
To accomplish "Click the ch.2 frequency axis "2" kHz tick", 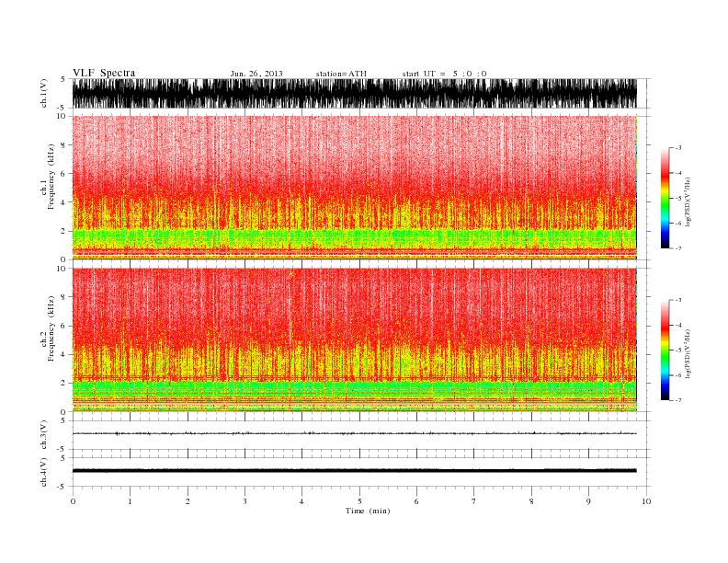I will pos(63,384).
